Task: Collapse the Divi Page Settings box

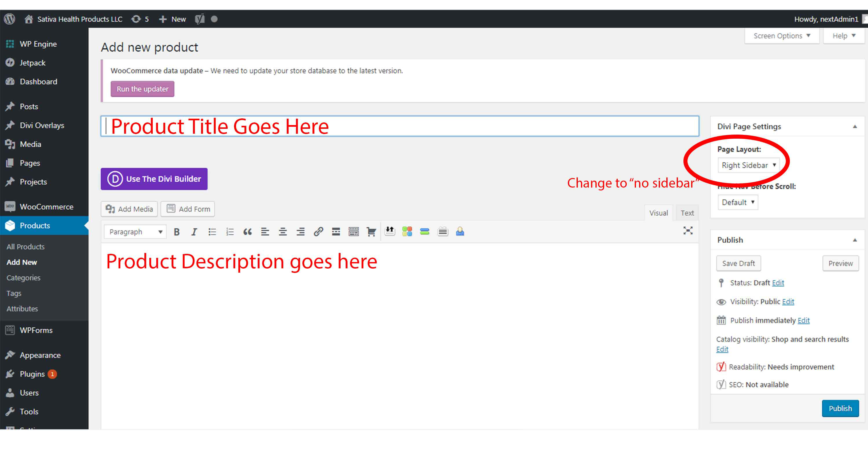Action: [x=854, y=127]
